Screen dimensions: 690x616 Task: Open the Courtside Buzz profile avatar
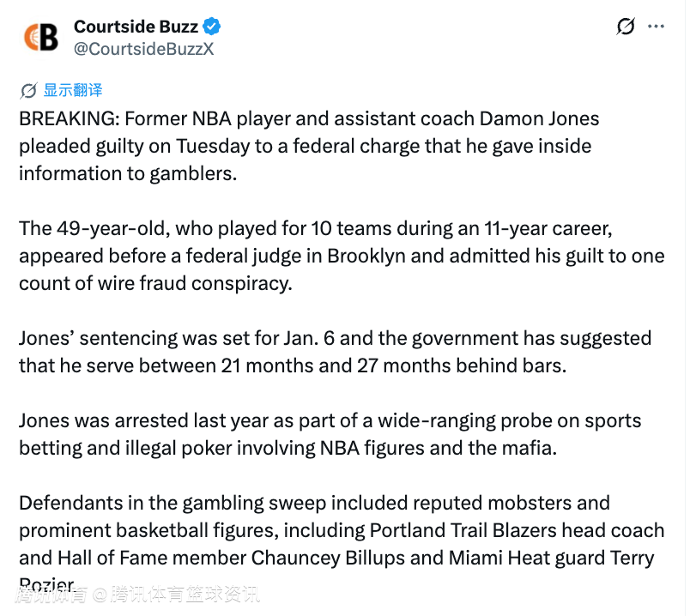(x=40, y=37)
